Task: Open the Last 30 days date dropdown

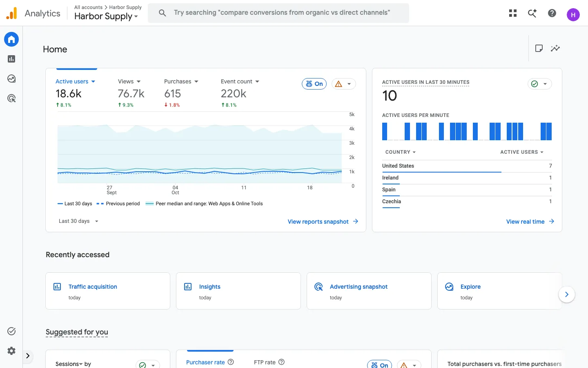Action: point(78,221)
